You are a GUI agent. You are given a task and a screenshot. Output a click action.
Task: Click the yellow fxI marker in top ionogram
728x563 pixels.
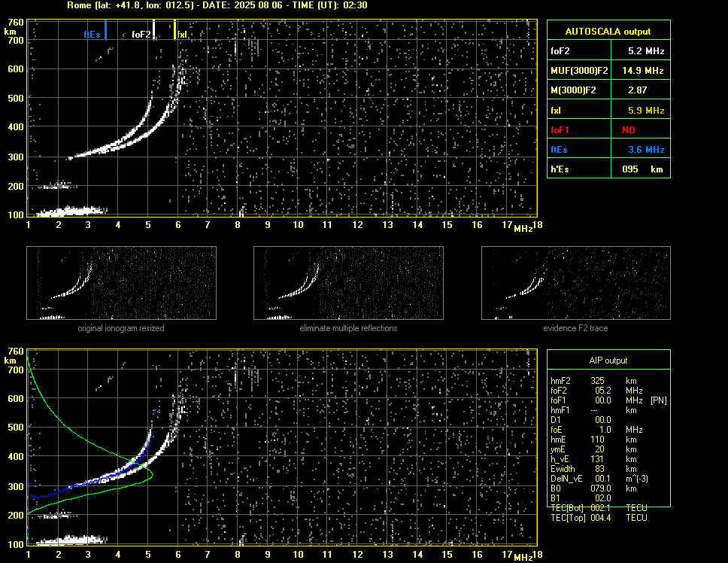175,29
